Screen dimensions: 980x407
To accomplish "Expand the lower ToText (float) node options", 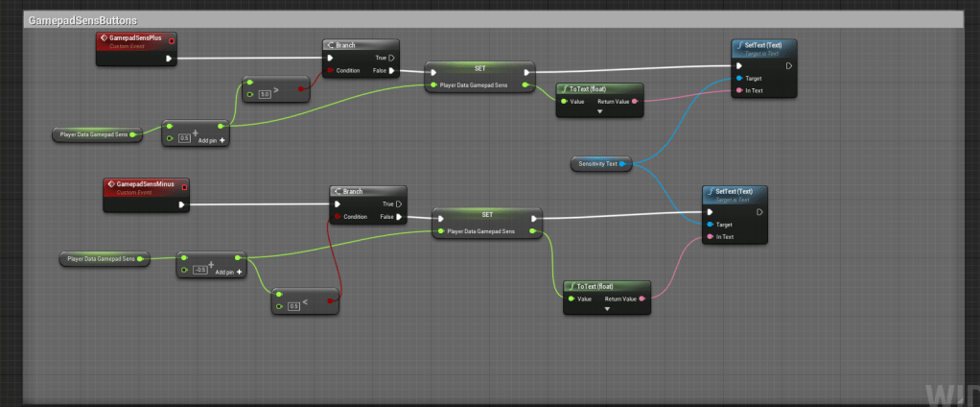I will pyautogui.click(x=607, y=309).
